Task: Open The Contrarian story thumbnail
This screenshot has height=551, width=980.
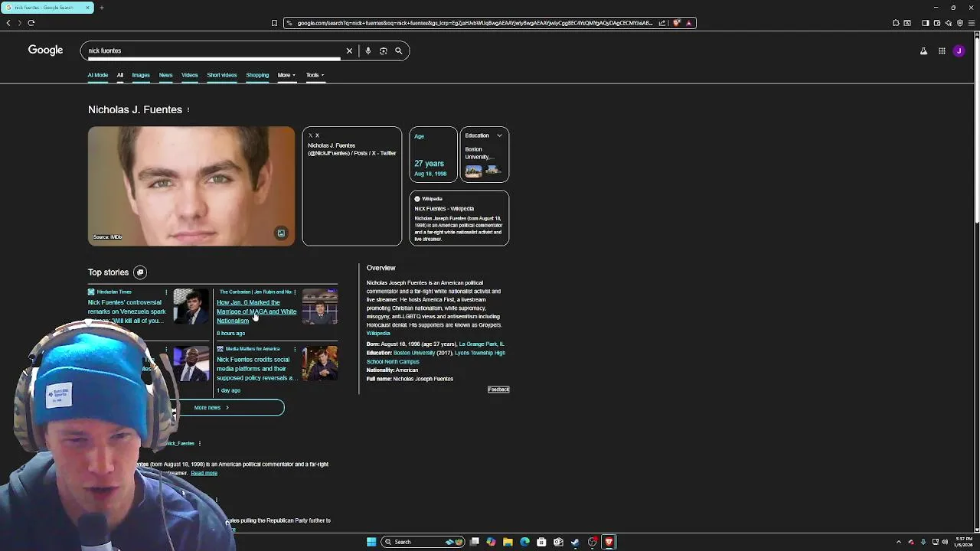Action: point(320,306)
